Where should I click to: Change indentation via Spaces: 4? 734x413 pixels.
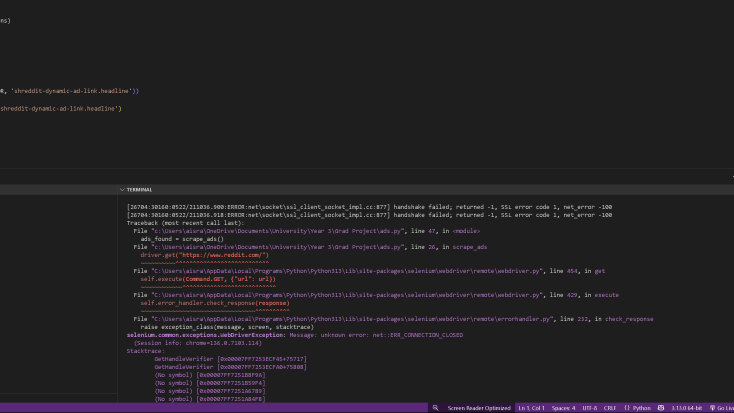coord(563,408)
